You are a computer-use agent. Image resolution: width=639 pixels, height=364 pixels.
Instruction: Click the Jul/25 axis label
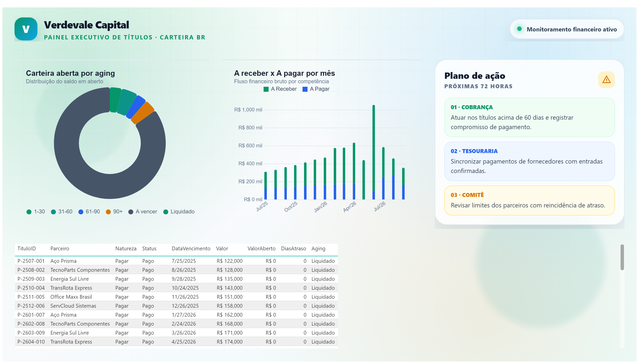coord(262,206)
